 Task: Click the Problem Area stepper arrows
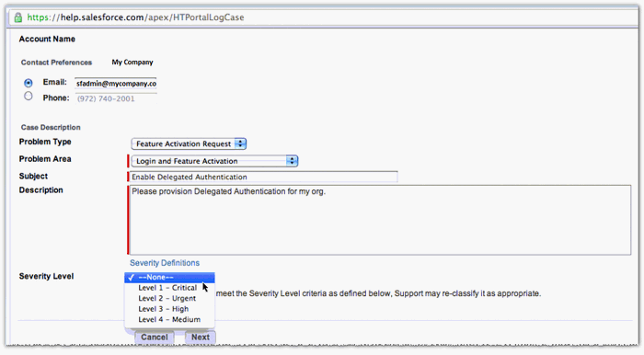coord(292,161)
